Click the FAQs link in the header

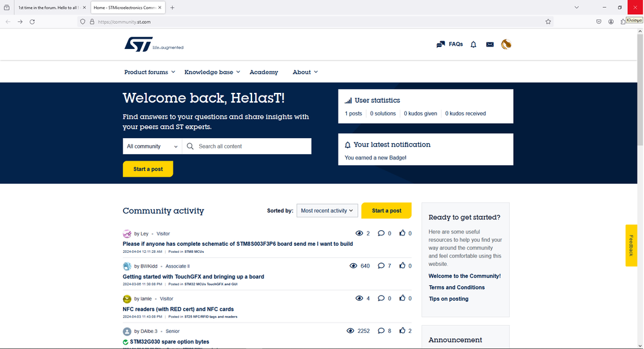pyautogui.click(x=456, y=44)
